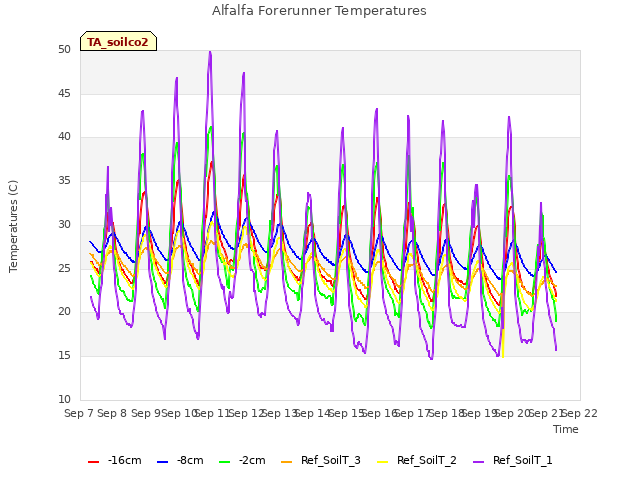
Task: Click the green -2cm legend swatch
Action: pos(224,462)
